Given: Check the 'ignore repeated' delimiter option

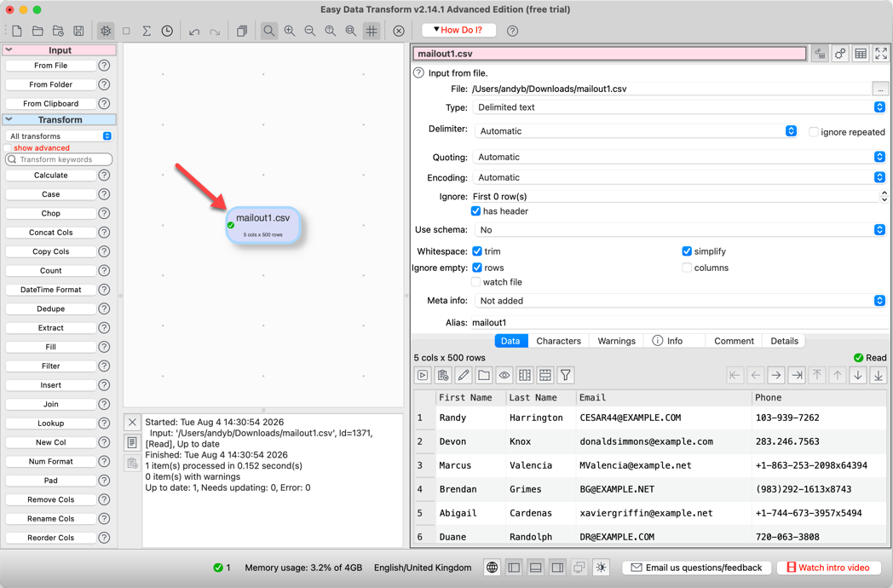Looking at the screenshot, I should tap(814, 132).
